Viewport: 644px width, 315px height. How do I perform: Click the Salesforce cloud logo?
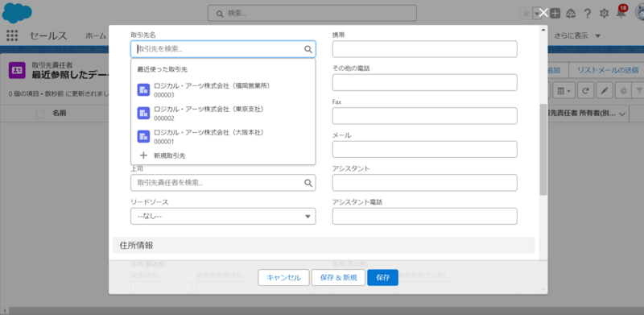17,13
